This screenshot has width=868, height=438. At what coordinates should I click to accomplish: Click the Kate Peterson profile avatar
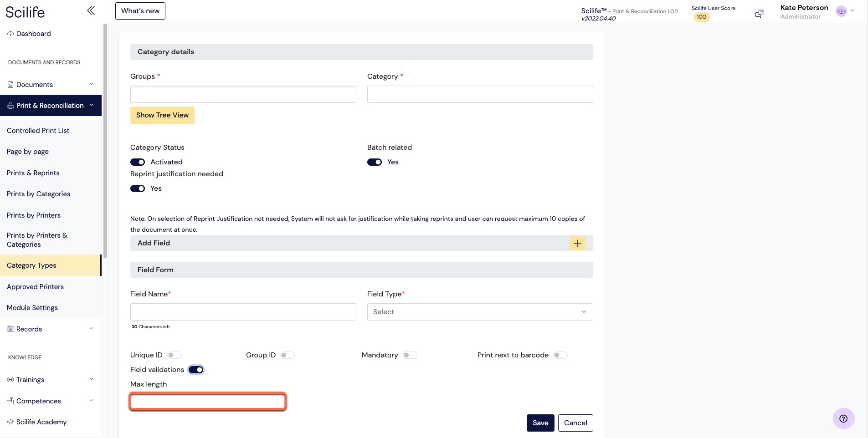841,11
